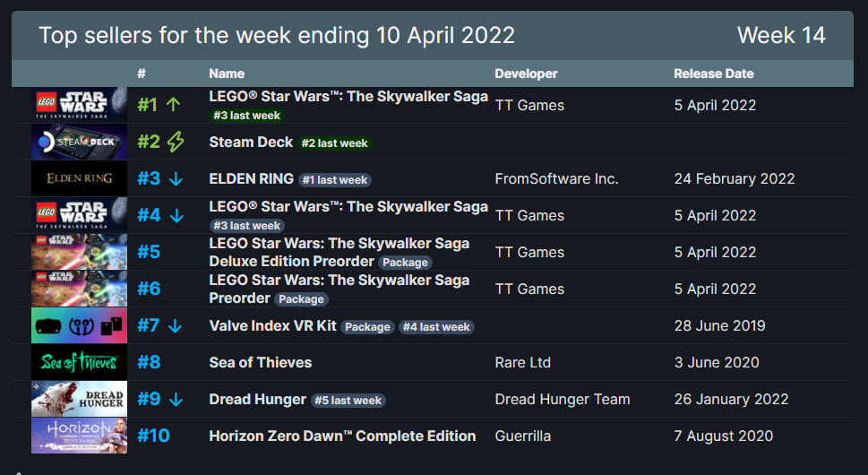Click the down arrow next to #7
This screenshot has height=475, width=868.
(x=176, y=325)
